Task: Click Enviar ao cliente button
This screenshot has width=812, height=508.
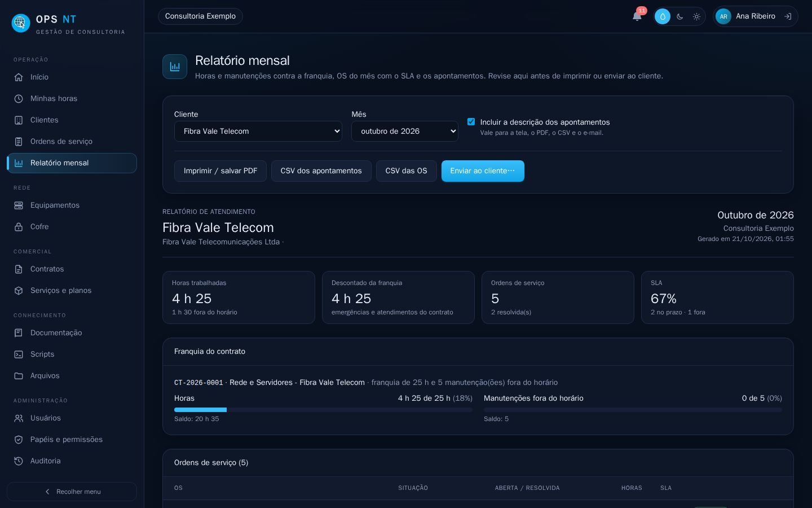Action: pyautogui.click(x=483, y=171)
